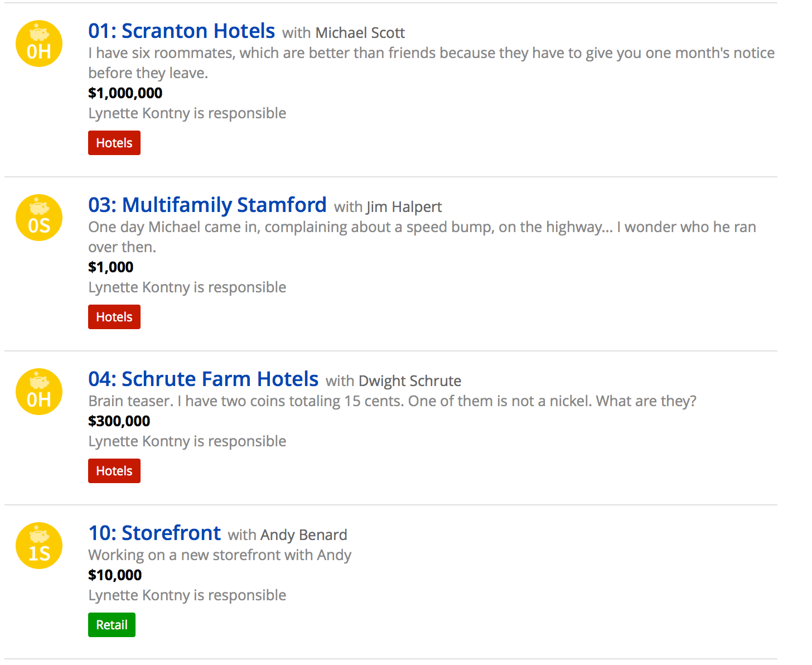Viewport: 812px width, 665px height.
Task: View contact Dwight Schrute
Action: tap(410, 381)
